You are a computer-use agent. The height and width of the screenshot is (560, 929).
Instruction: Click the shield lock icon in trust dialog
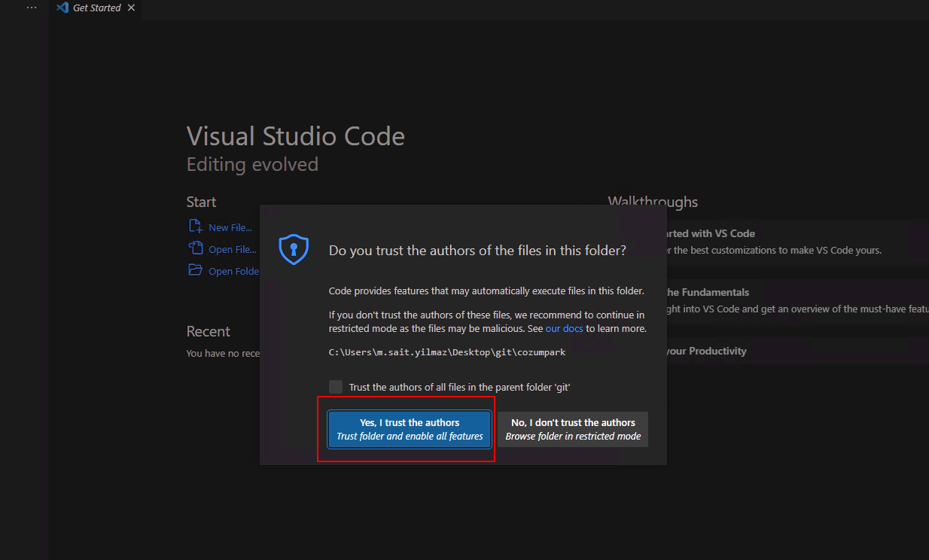(294, 250)
